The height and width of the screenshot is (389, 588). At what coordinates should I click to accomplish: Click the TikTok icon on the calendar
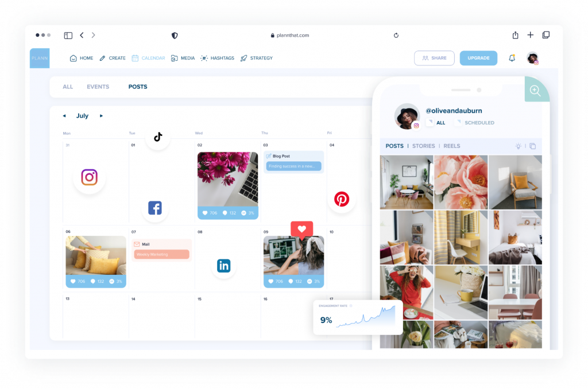(157, 137)
